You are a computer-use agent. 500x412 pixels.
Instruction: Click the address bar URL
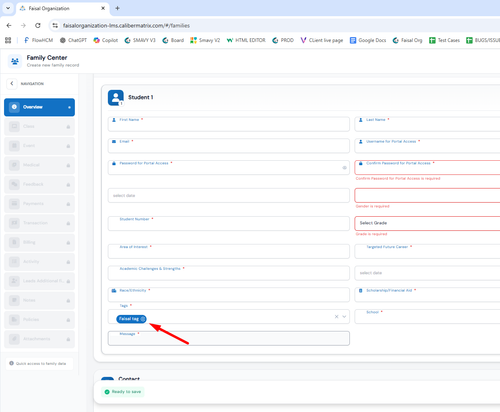[x=126, y=26]
